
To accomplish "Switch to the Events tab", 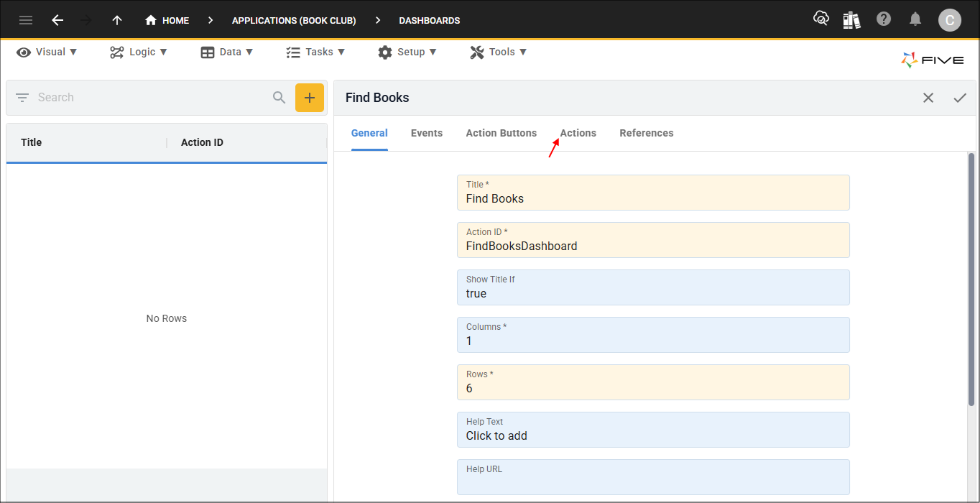I will [x=427, y=133].
